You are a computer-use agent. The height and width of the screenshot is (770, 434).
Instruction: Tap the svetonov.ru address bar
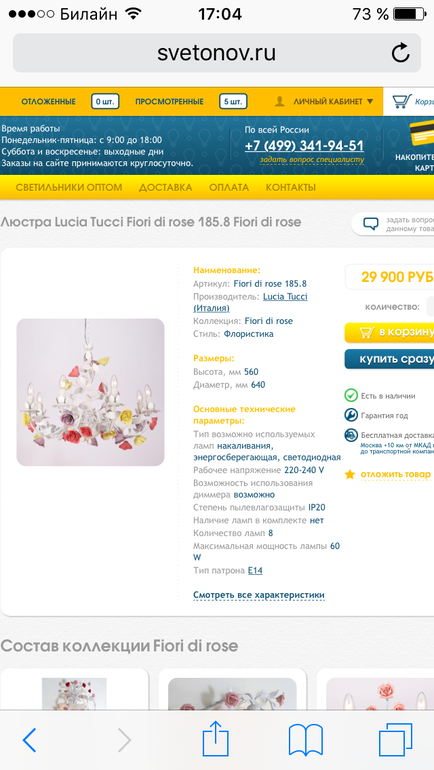click(x=217, y=53)
